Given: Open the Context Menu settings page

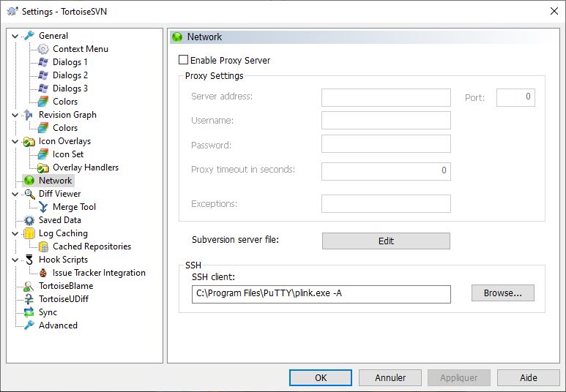Looking at the screenshot, I should click(81, 49).
